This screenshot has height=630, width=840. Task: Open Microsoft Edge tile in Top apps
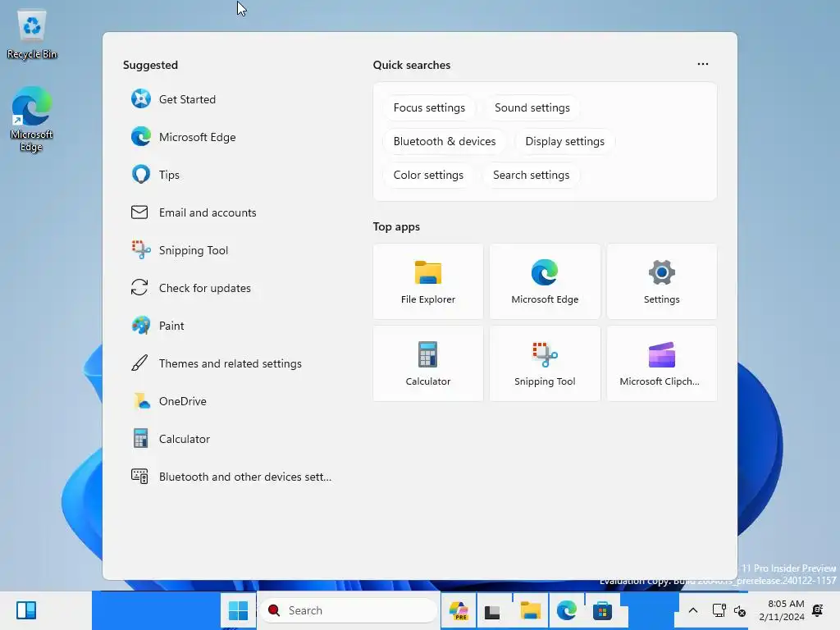coord(545,282)
